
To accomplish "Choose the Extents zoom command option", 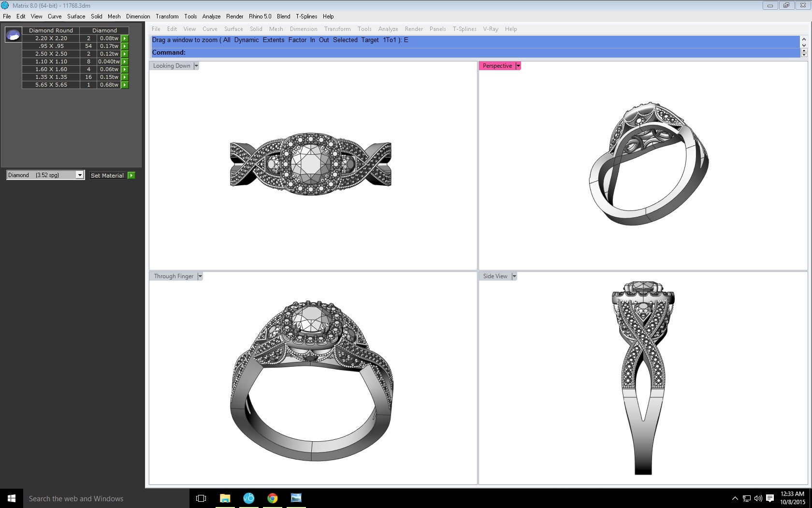I will [x=274, y=40].
